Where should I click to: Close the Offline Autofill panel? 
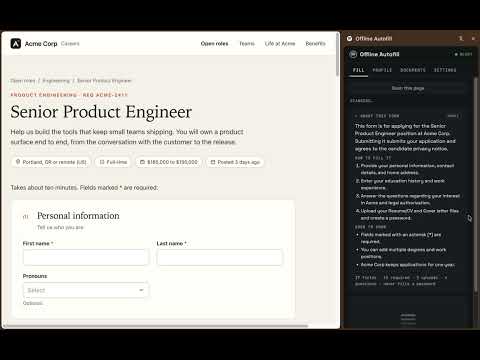(473, 39)
